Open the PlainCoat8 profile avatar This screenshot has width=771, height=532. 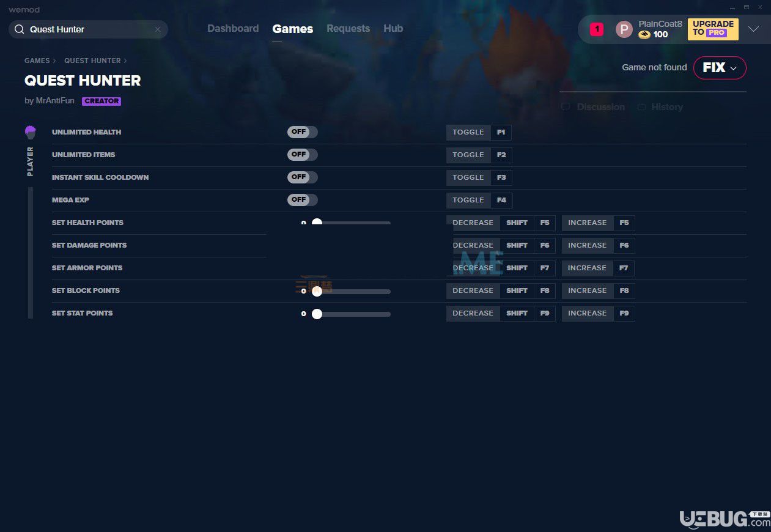point(624,29)
